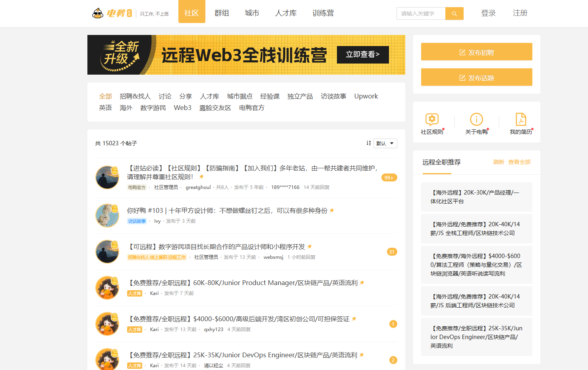Click avatar of the 数字游民项目 post

point(107,252)
